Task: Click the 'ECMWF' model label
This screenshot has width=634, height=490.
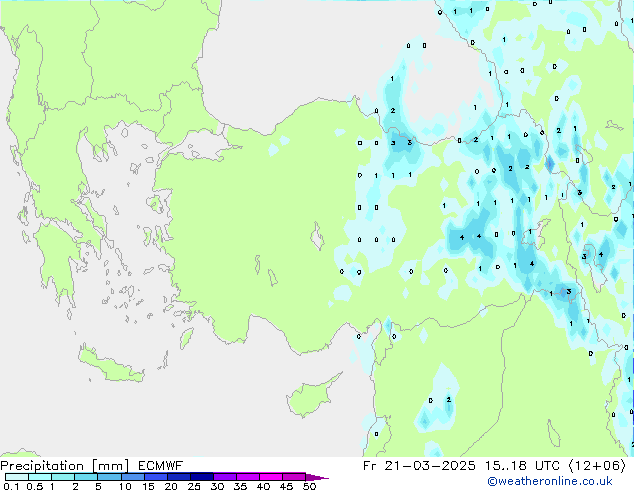Action: click(160, 466)
